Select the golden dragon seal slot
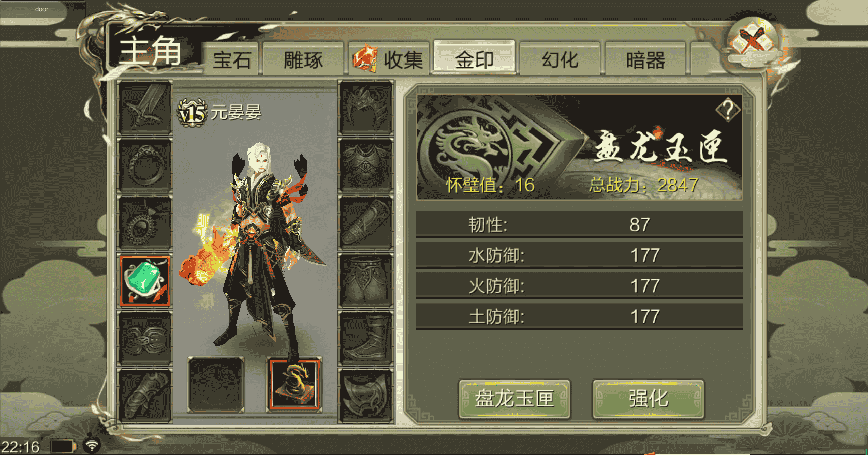 tap(295, 385)
